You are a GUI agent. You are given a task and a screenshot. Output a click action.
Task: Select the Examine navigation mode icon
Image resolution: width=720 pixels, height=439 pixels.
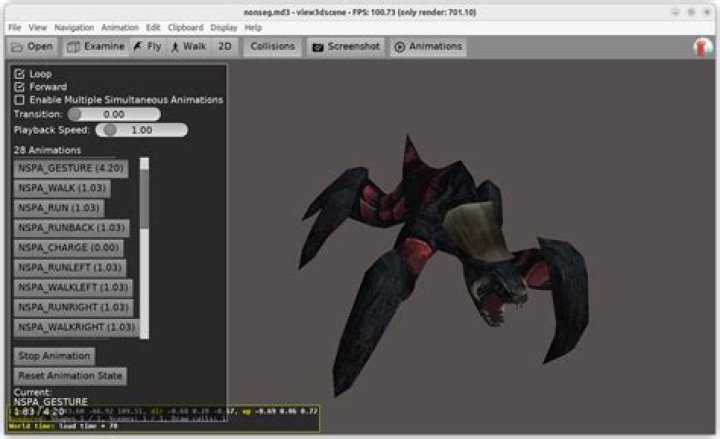pos(73,47)
